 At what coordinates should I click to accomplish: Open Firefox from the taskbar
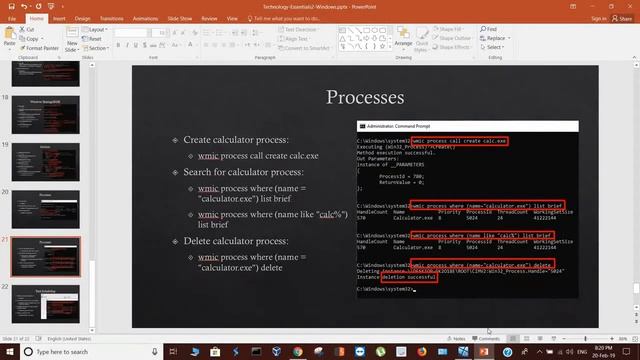[x=422, y=351]
